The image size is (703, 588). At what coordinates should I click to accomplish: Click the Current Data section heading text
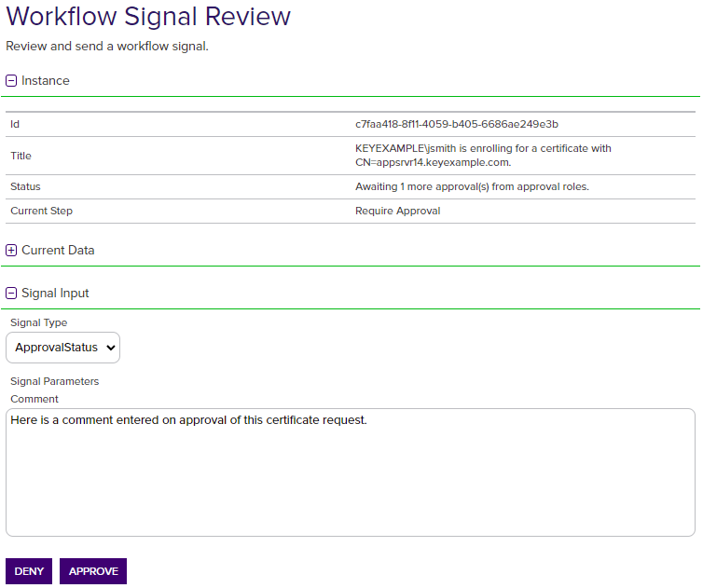point(58,251)
